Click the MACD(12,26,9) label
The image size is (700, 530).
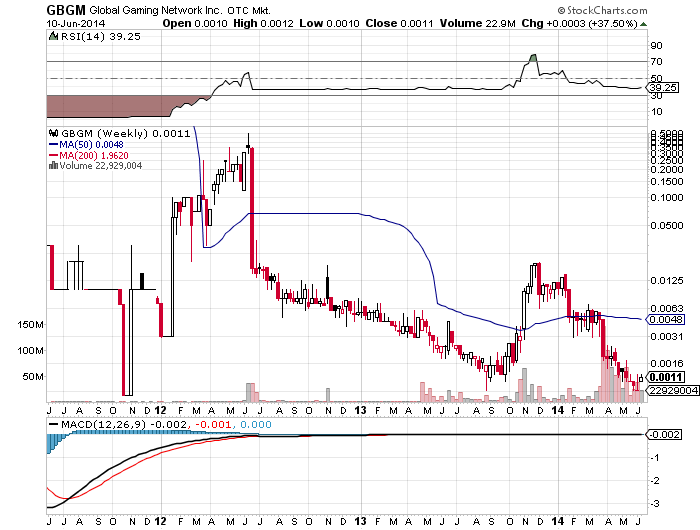[x=104, y=425]
